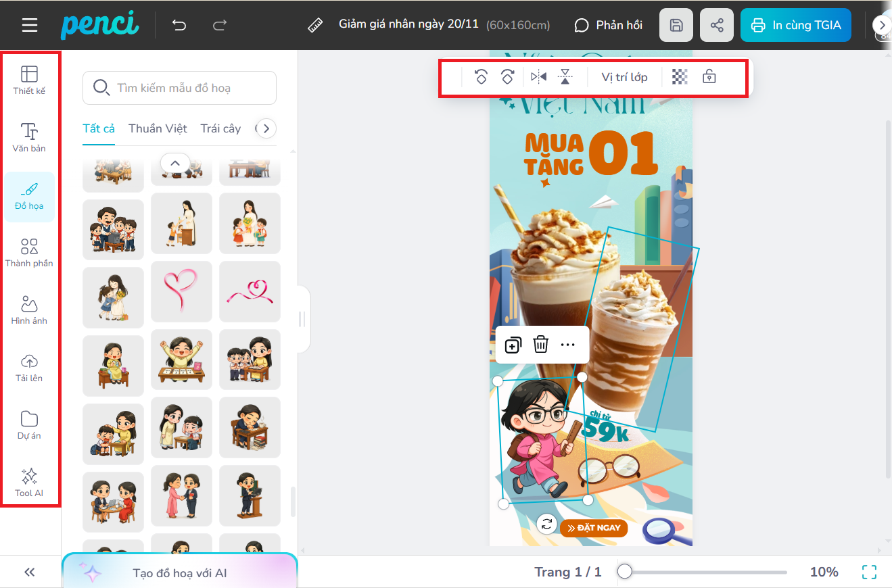Collapse the sidebar with double chevron
Screen dimensions: 892x588
(30, 572)
